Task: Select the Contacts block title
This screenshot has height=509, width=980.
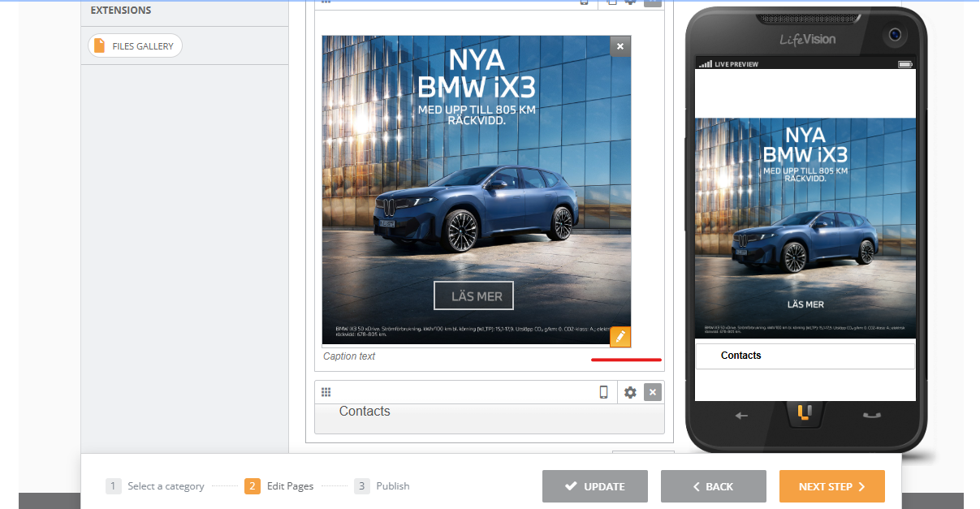Action: point(365,412)
